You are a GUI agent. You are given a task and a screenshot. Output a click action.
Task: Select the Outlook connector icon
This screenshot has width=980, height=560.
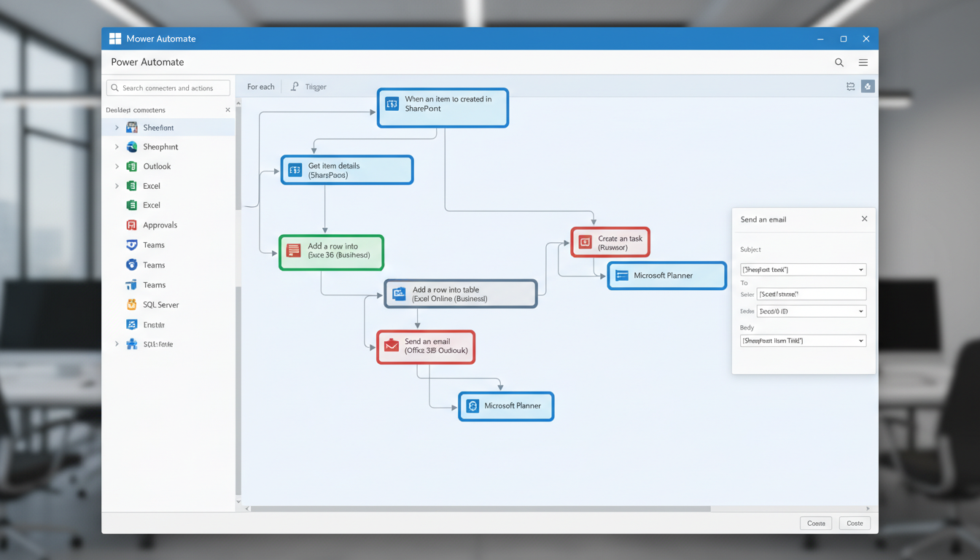point(133,166)
